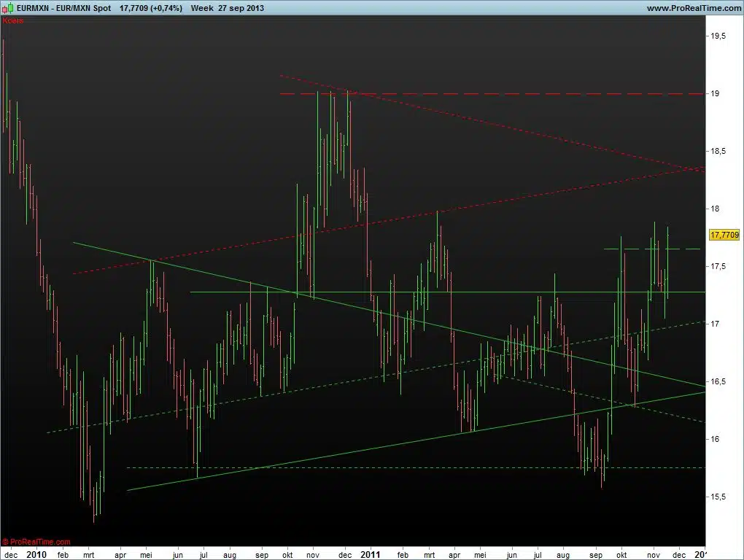This screenshot has height=560, width=744.
Task: Click the red Koers price label
Action: point(13,20)
